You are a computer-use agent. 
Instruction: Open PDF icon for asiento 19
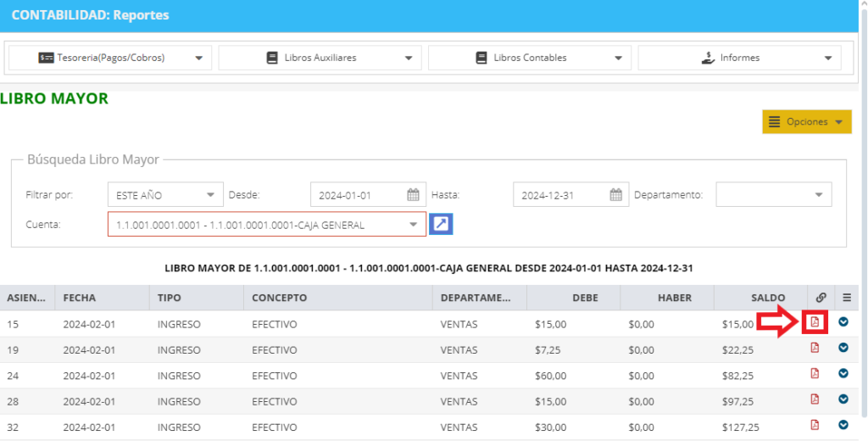pyautogui.click(x=815, y=348)
